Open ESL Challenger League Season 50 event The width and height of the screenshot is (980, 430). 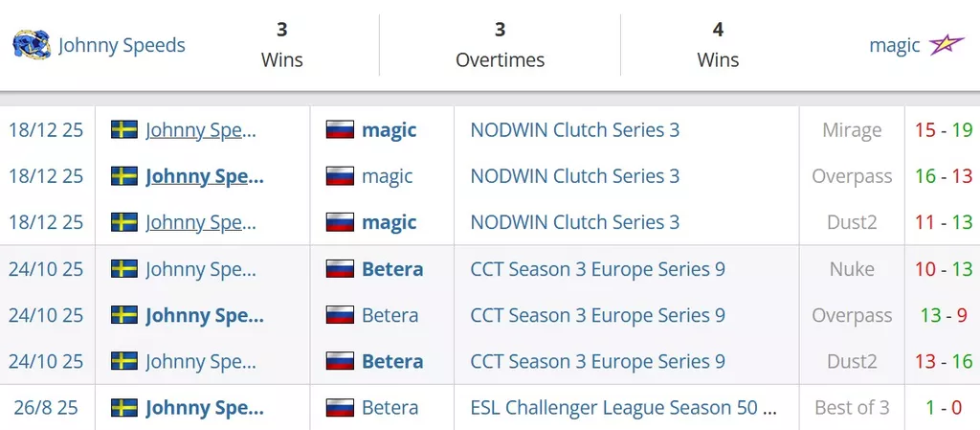[x=623, y=408]
